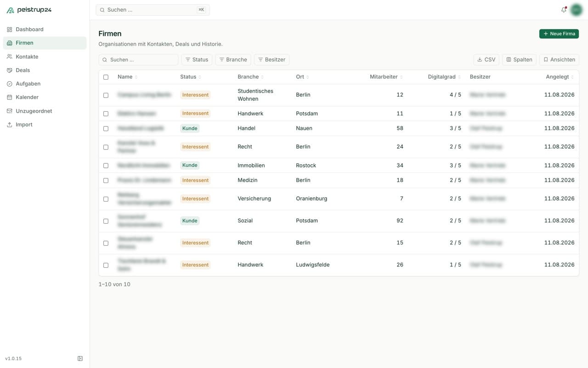Open the user avatar menu
This screenshot has width=588, height=368.
(x=576, y=10)
